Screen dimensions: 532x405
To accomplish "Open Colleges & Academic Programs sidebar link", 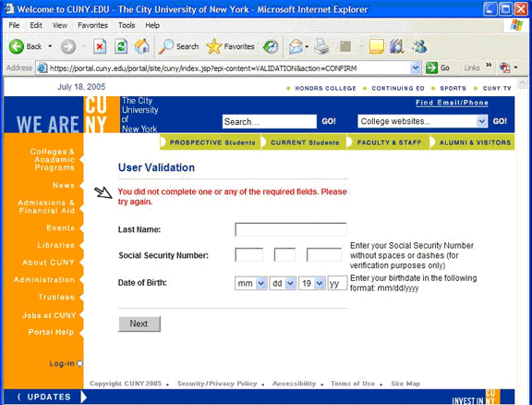I will click(x=53, y=159).
